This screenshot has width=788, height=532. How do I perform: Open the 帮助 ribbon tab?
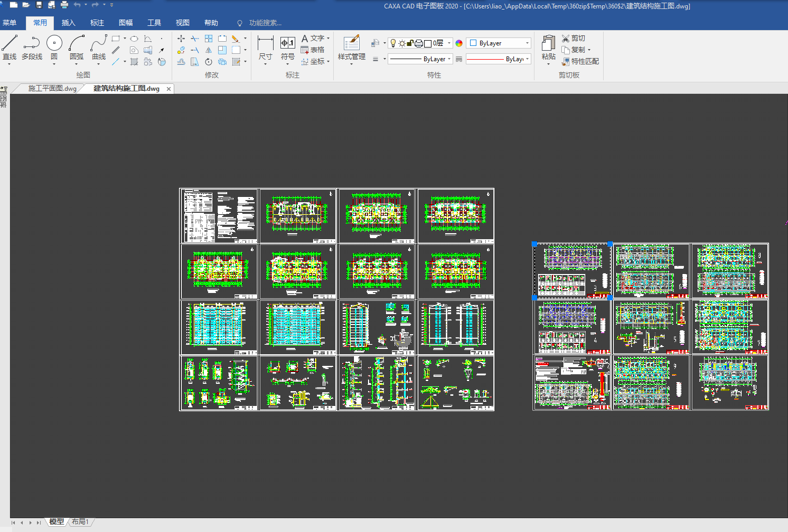211,23
